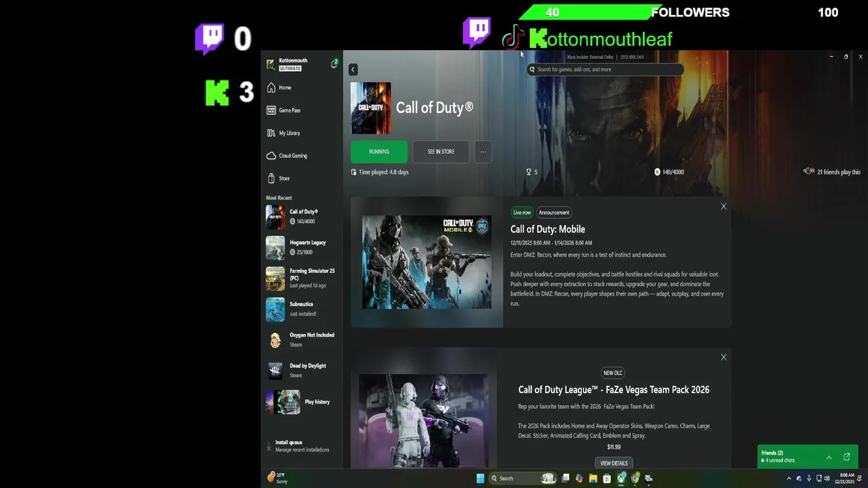Open the Home icon in sidebar
Screen dimensions: 868x488
pos(271,87)
